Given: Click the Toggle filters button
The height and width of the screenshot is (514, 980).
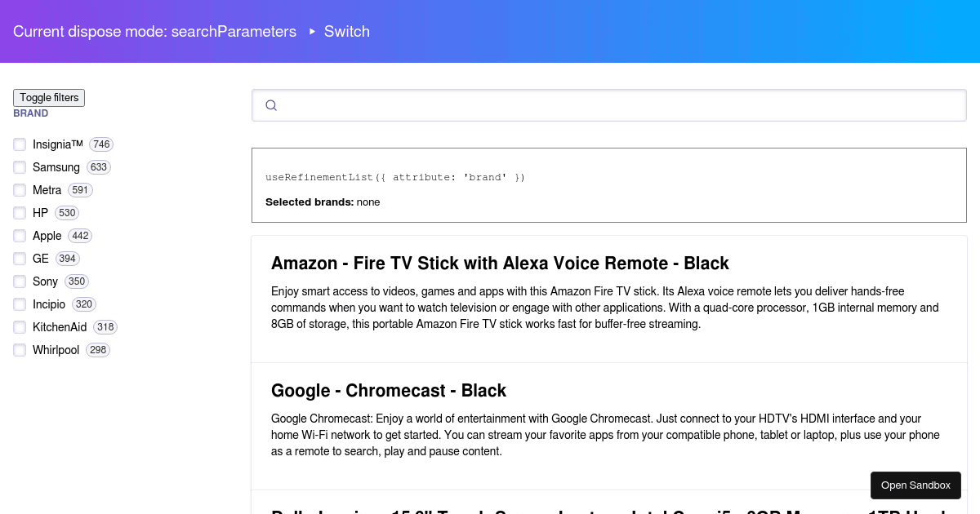Looking at the screenshot, I should [x=49, y=98].
